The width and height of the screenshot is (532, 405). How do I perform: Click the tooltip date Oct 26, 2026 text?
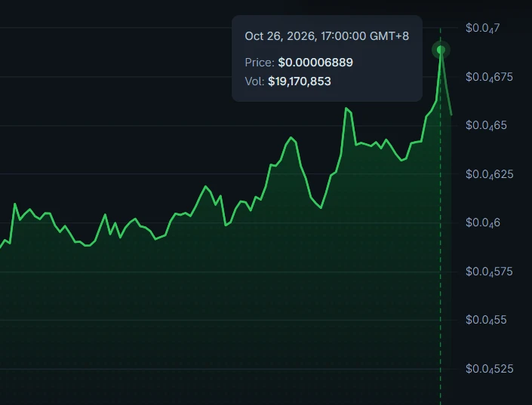click(x=281, y=36)
